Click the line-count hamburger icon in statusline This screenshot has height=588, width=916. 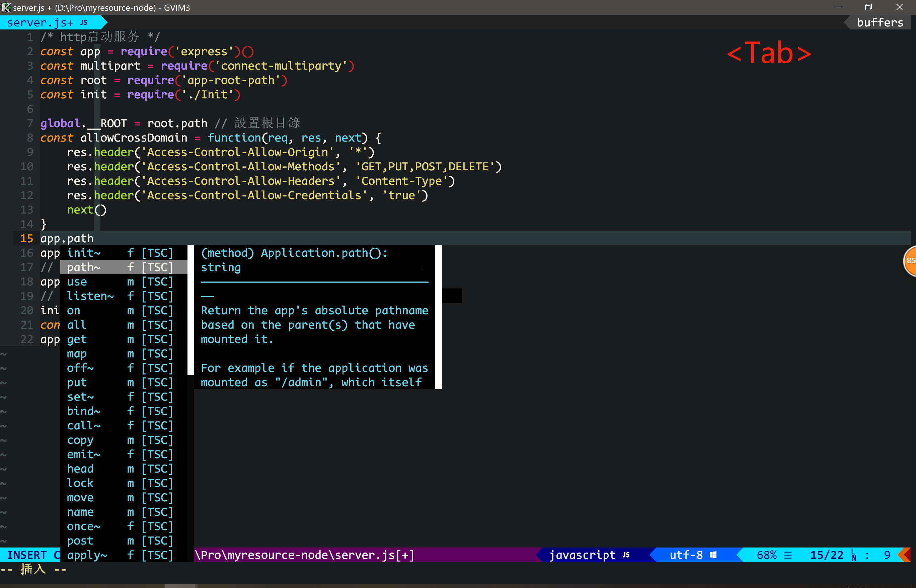coord(788,555)
